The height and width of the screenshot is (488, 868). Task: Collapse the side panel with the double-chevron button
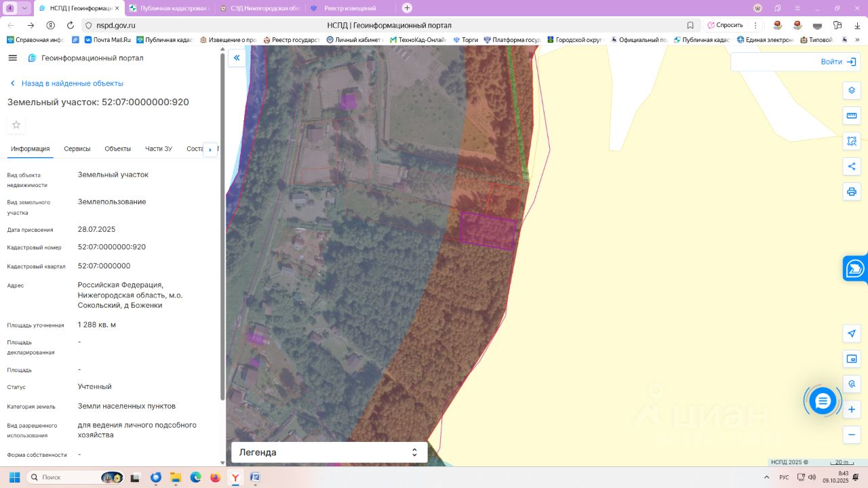tap(237, 58)
